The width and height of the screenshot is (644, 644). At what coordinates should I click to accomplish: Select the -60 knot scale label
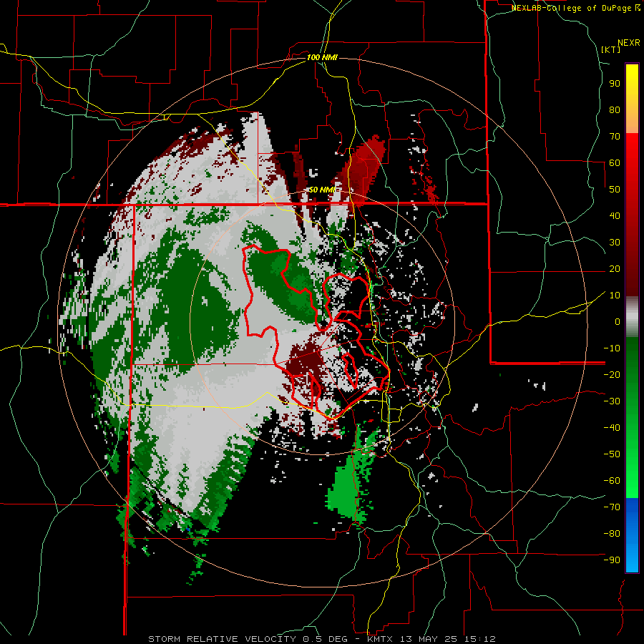tap(612, 481)
